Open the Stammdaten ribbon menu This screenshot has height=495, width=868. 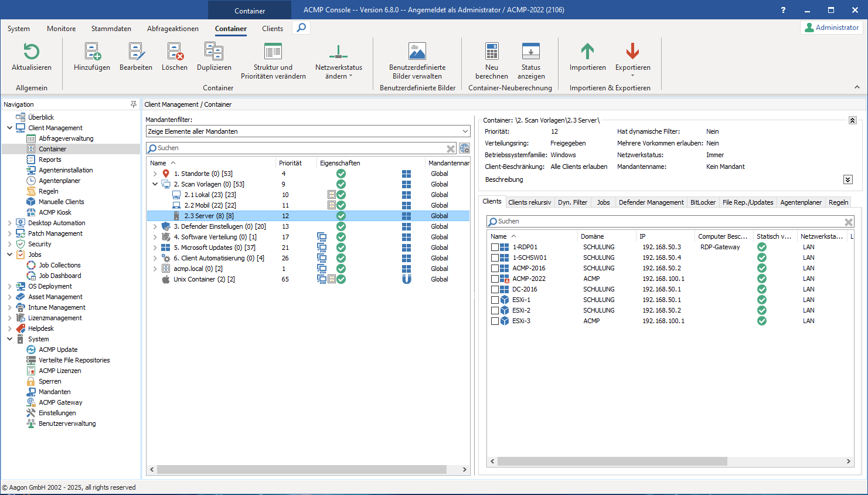coord(111,29)
